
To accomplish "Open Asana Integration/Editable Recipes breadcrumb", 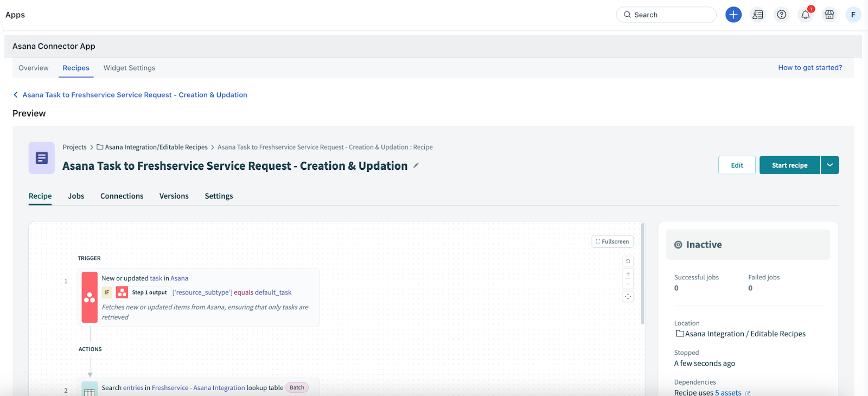I will point(152,147).
